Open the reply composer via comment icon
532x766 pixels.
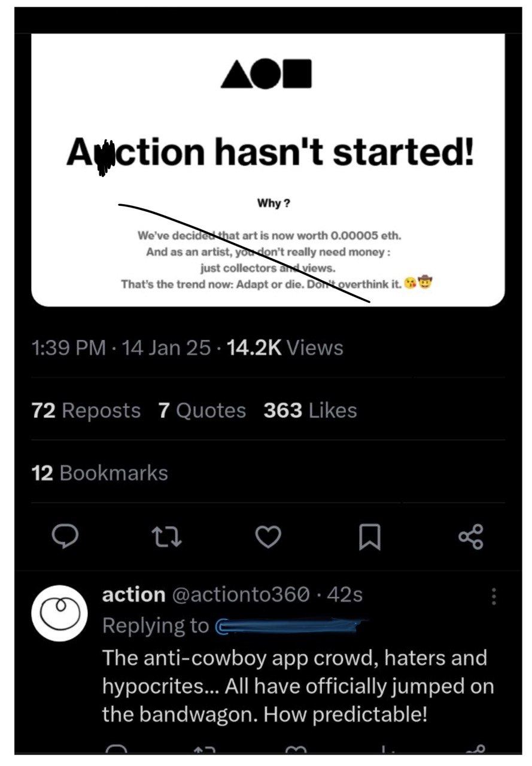pyautogui.click(x=66, y=537)
